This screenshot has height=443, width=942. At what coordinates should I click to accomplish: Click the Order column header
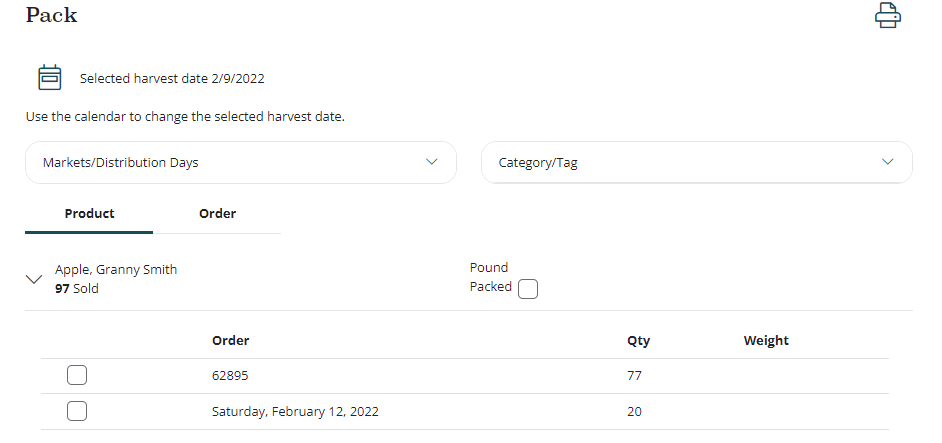pos(231,341)
